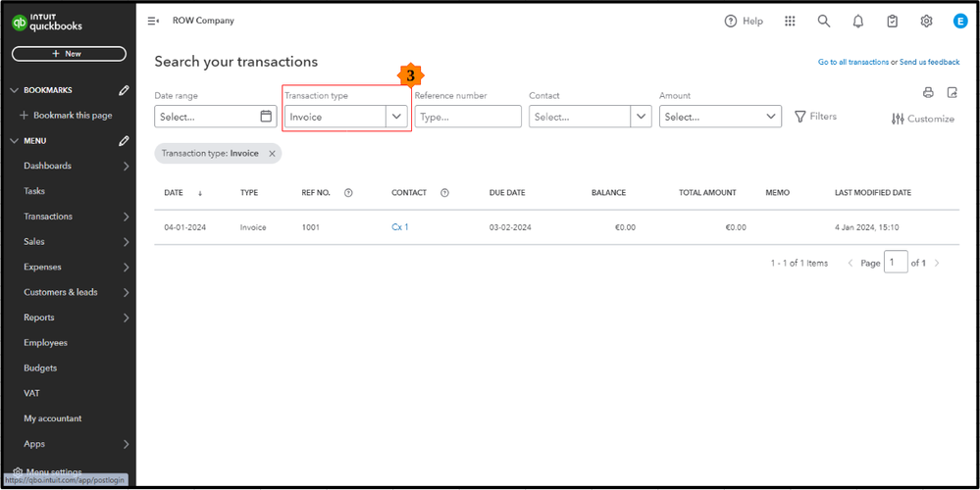Open the user profile avatar E
The height and width of the screenshot is (490, 980).
960,22
